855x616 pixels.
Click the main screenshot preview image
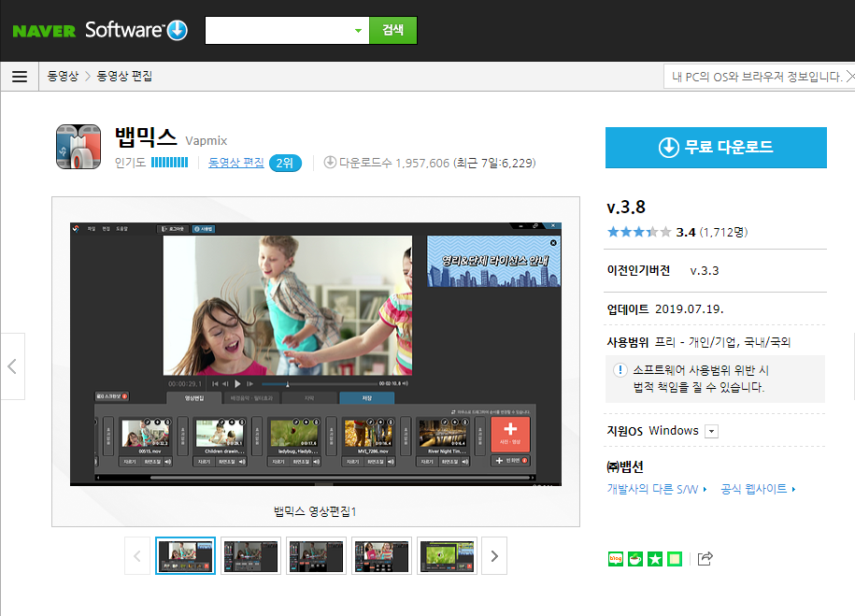tap(316, 354)
